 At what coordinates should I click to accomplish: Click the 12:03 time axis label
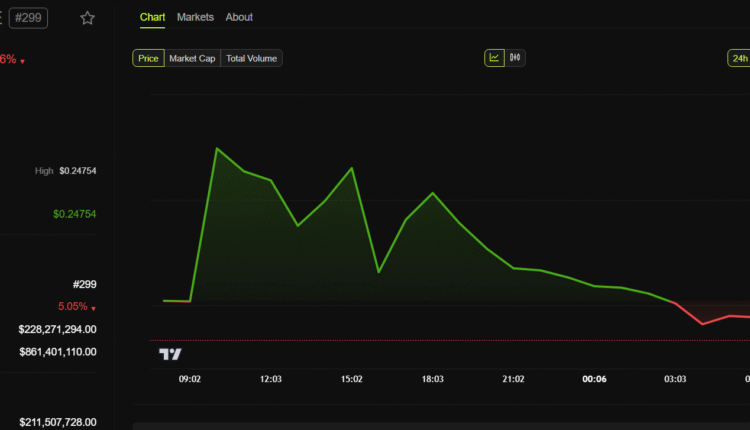pyautogui.click(x=270, y=379)
